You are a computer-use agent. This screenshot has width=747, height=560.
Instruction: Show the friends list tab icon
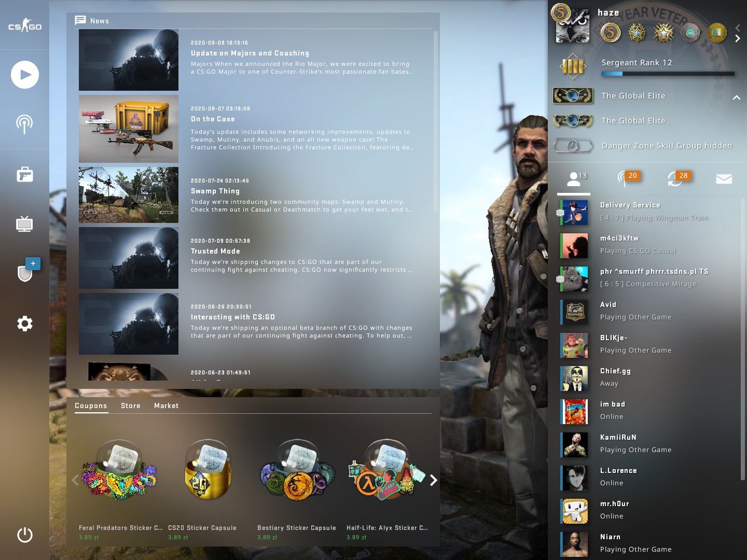[x=574, y=179]
